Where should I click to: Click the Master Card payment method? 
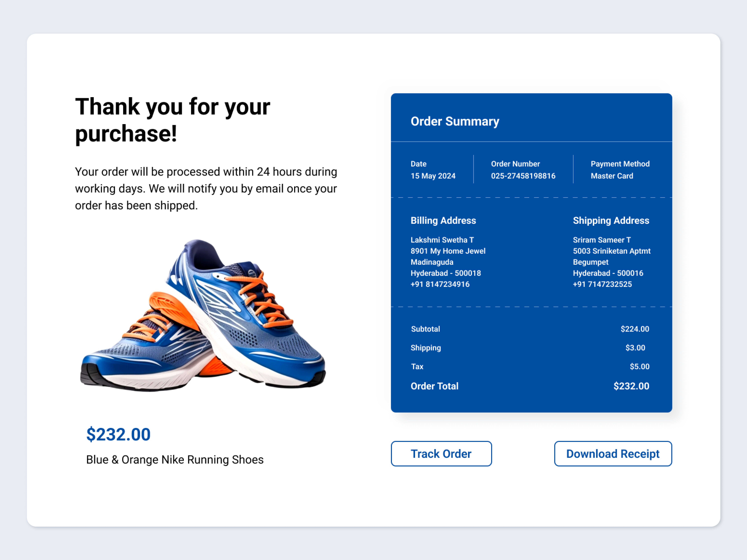612,176
